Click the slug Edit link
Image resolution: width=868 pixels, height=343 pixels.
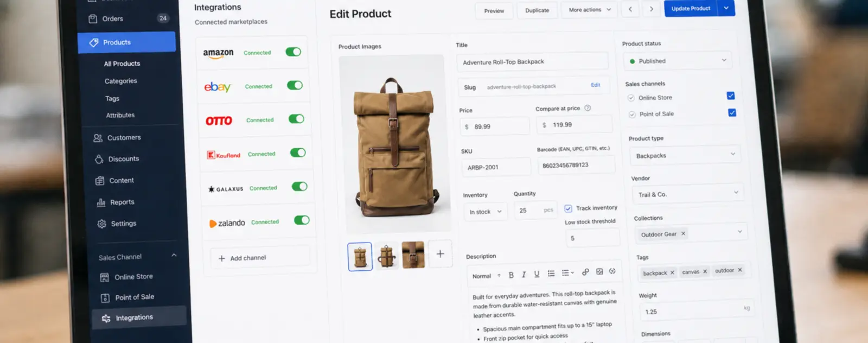(x=596, y=85)
